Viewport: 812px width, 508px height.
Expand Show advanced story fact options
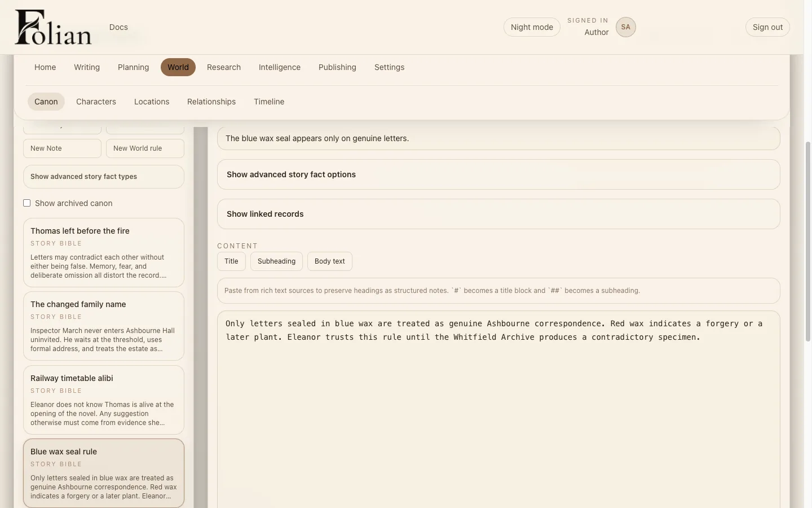coord(498,174)
